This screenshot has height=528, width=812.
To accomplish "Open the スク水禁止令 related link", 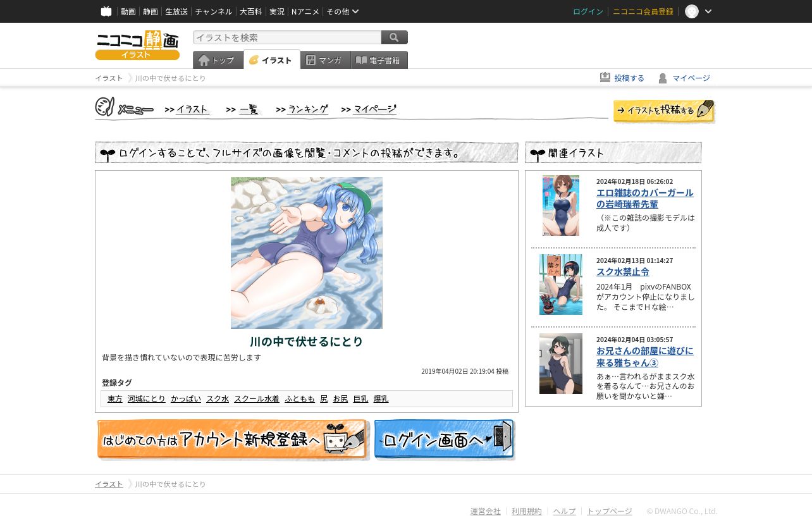I will tap(623, 271).
